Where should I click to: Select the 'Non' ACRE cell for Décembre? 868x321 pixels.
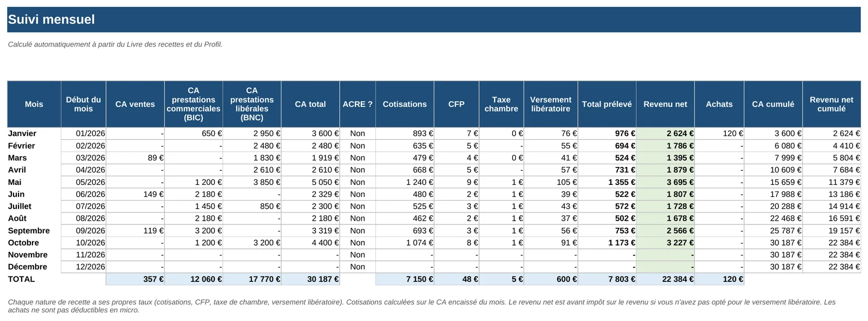click(x=358, y=267)
